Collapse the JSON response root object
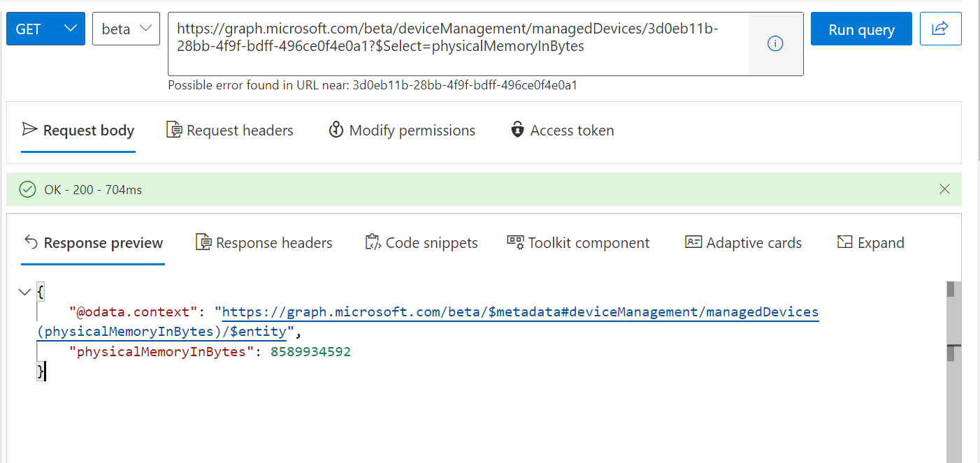Screen dimensions: 980x463 pos(24,292)
